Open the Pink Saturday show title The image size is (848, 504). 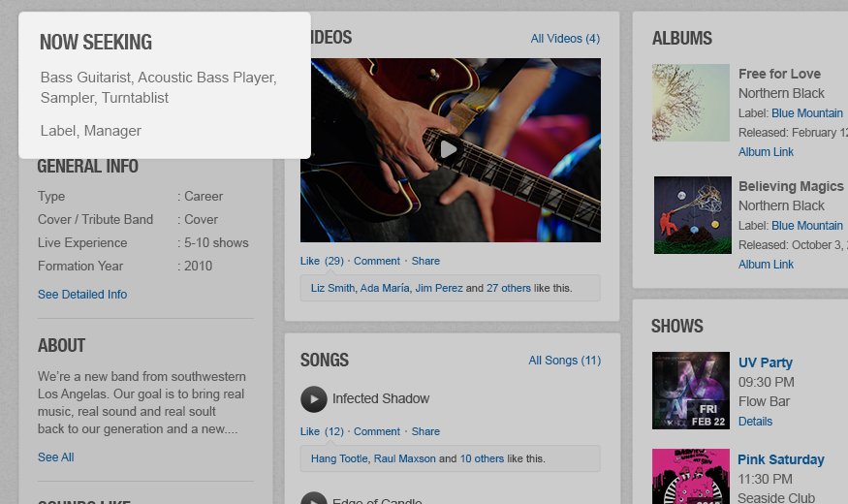tap(781, 459)
